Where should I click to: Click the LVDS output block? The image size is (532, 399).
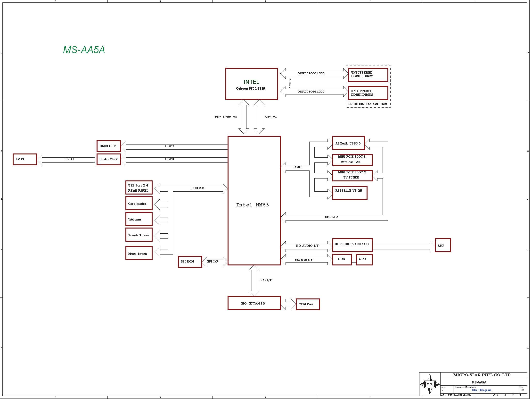click(x=25, y=159)
